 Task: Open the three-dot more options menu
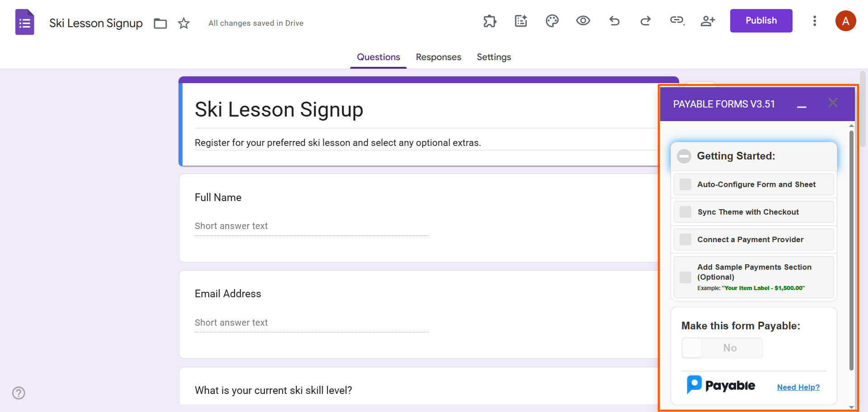pyautogui.click(x=815, y=21)
